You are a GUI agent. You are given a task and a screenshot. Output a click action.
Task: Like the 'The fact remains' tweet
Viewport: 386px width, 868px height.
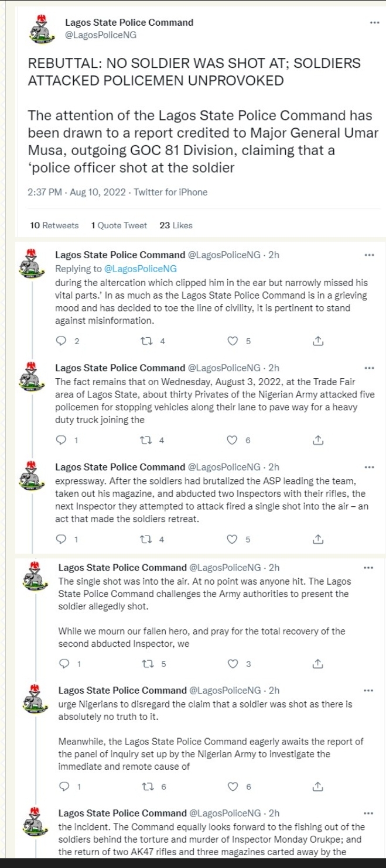coord(233,440)
